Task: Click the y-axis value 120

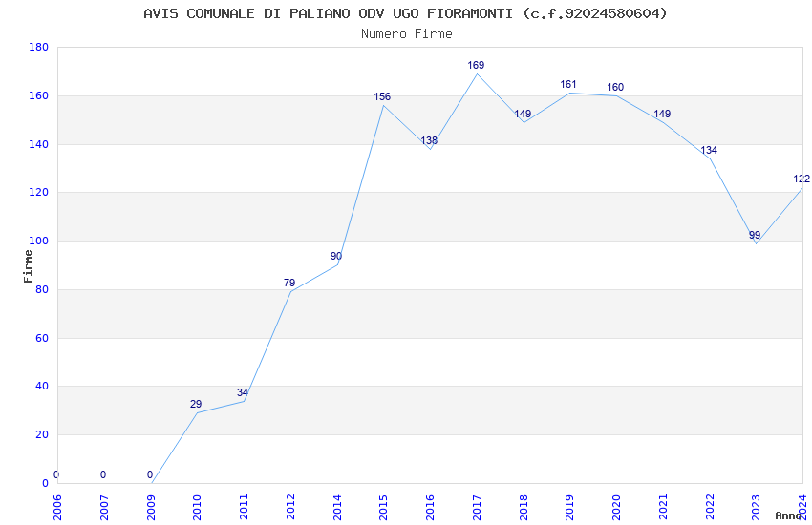Action: click(x=38, y=193)
